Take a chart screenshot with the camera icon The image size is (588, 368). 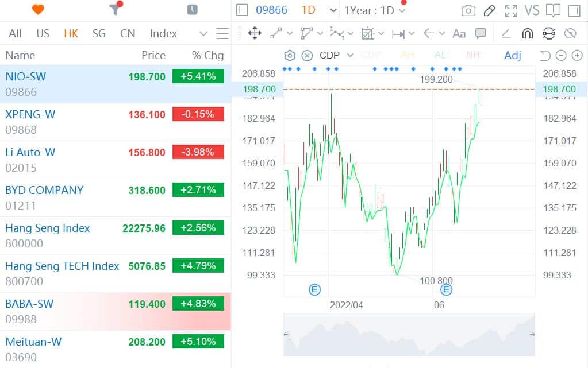pyautogui.click(x=468, y=10)
